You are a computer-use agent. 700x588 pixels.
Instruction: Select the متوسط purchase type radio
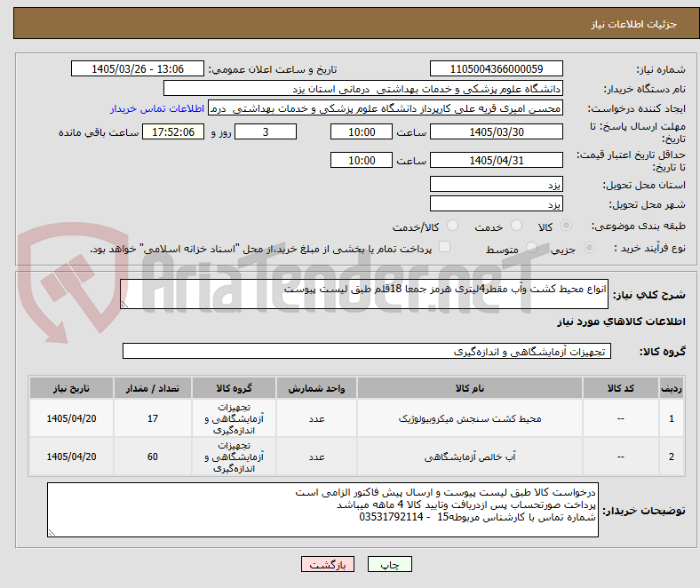(531, 247)
